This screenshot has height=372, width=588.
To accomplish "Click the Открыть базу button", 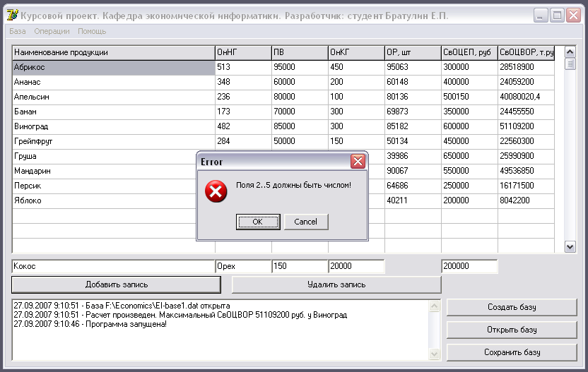I will [x=512, y=330].
